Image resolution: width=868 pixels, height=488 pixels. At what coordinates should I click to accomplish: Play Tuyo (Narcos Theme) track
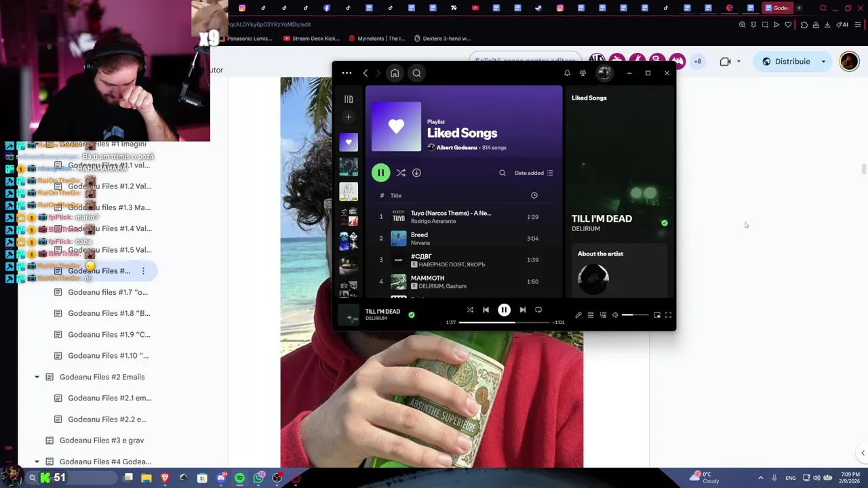(465, 217)
